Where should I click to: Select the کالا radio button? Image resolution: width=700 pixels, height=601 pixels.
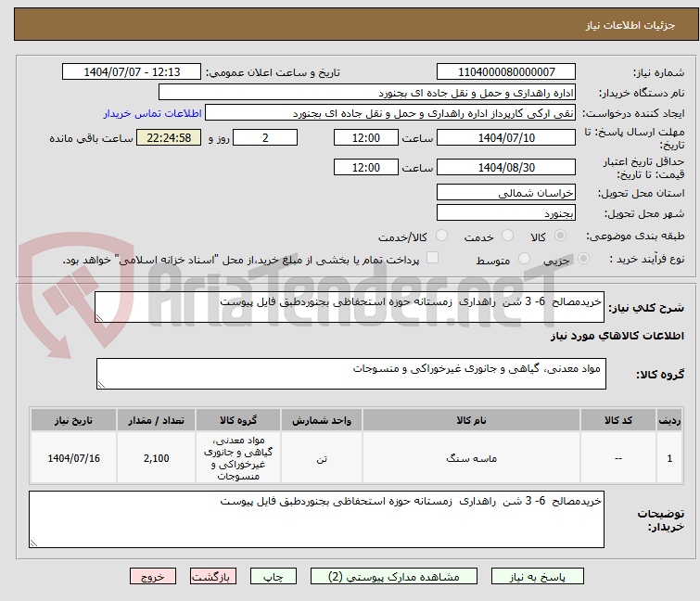click(560, 236)
